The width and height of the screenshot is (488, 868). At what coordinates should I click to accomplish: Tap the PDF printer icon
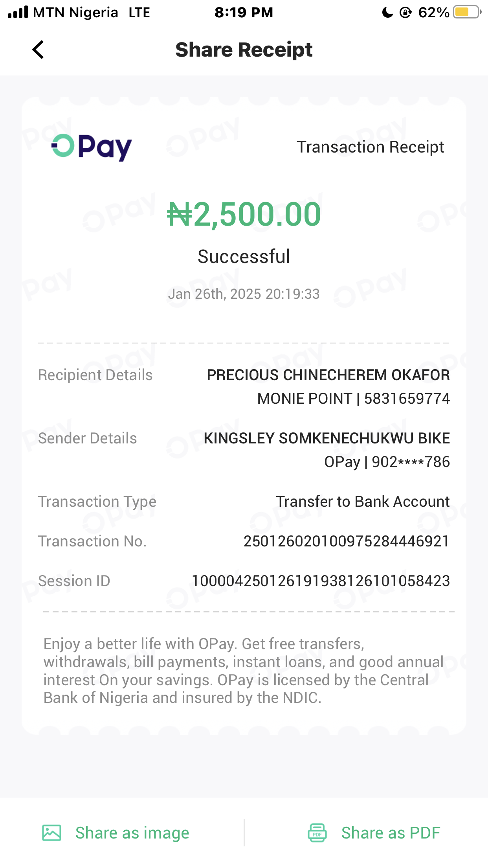(317, 833)
